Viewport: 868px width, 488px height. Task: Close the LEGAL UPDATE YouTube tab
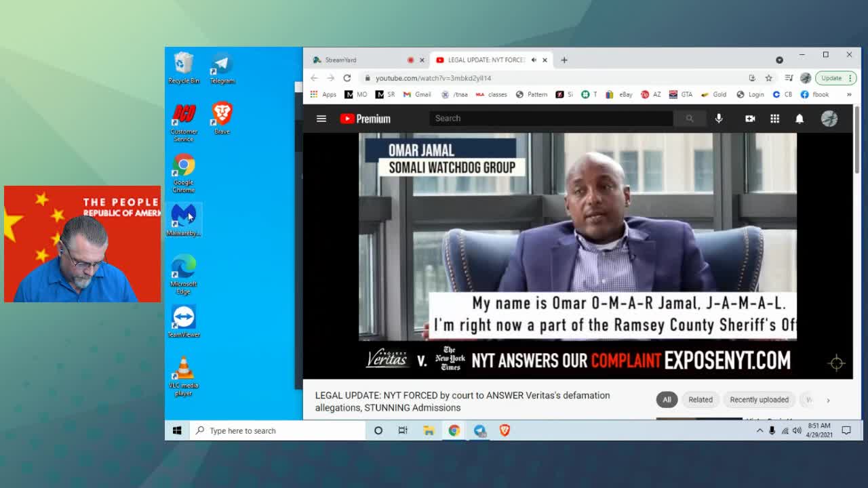[545, 60]
